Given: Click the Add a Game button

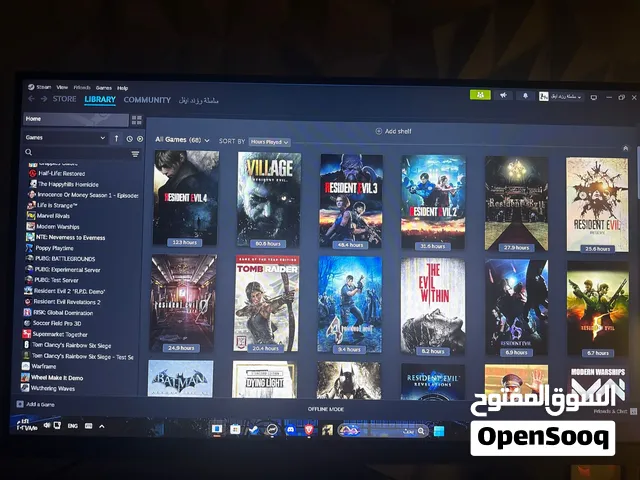Looking at the screenshot, I should [x=36, y=404].
